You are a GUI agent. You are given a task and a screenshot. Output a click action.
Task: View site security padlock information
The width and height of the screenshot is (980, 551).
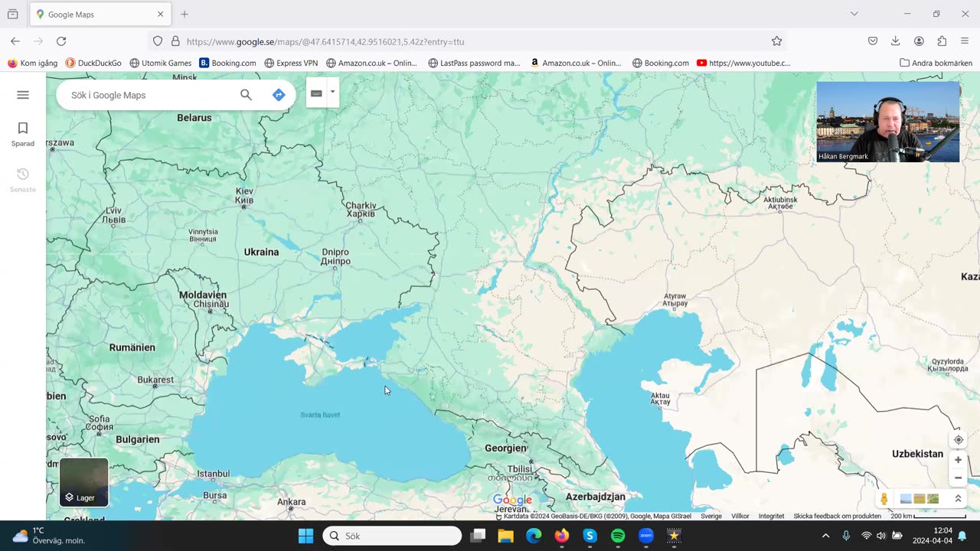coord(175,41)
